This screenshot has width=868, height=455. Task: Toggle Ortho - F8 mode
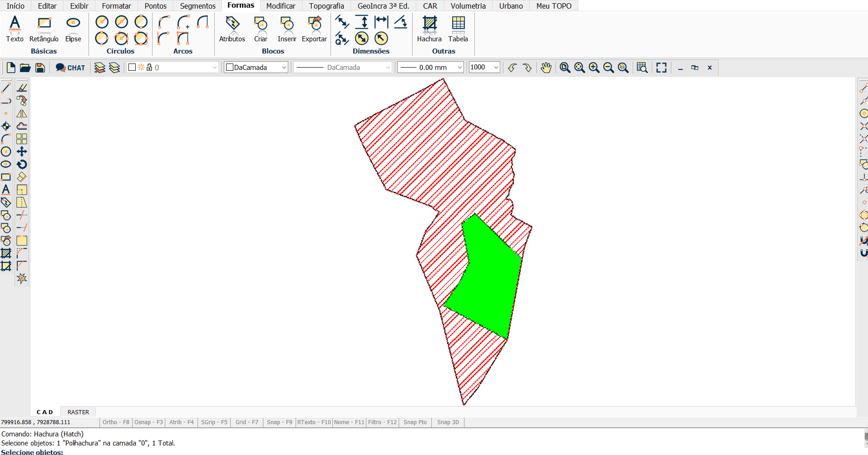[x=116, y=422]
